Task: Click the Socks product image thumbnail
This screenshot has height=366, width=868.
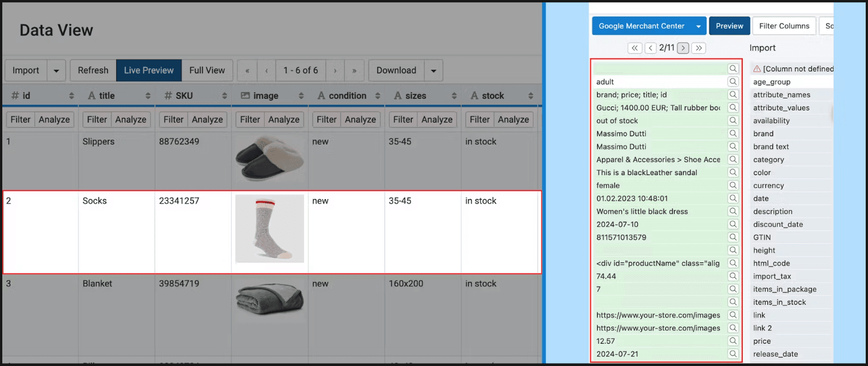Action: click(270, 229)
